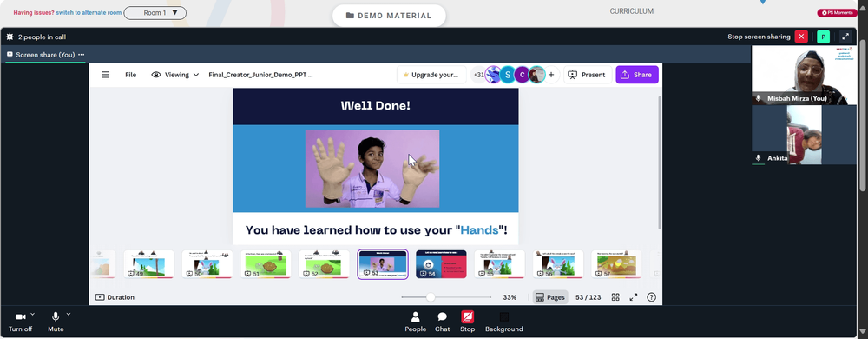This screenshot has width=868, height=339.
Task: Open the Demo Material tab
Action: click(x=389, y=16)
